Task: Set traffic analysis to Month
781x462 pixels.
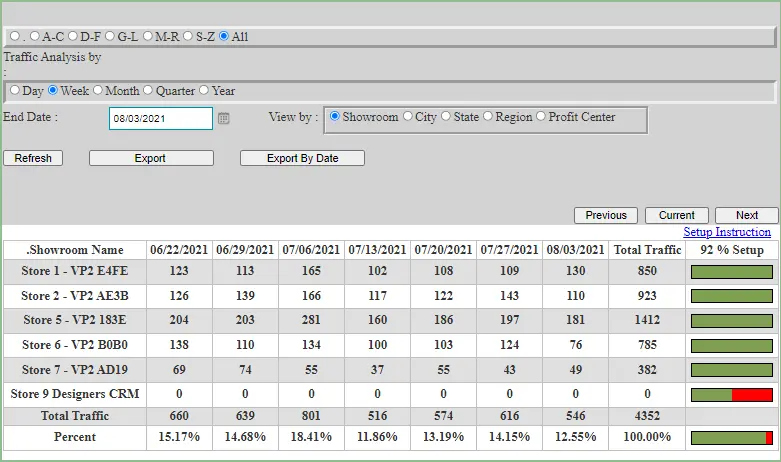Action: point(99,91)
